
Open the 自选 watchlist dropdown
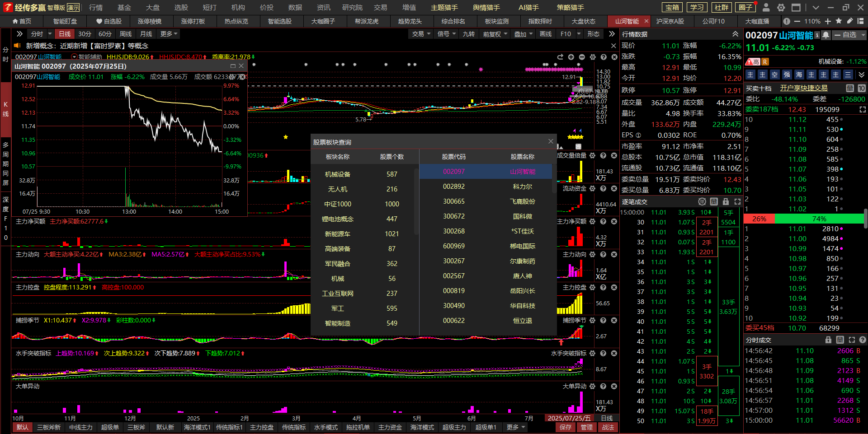(x=850, y=35)
